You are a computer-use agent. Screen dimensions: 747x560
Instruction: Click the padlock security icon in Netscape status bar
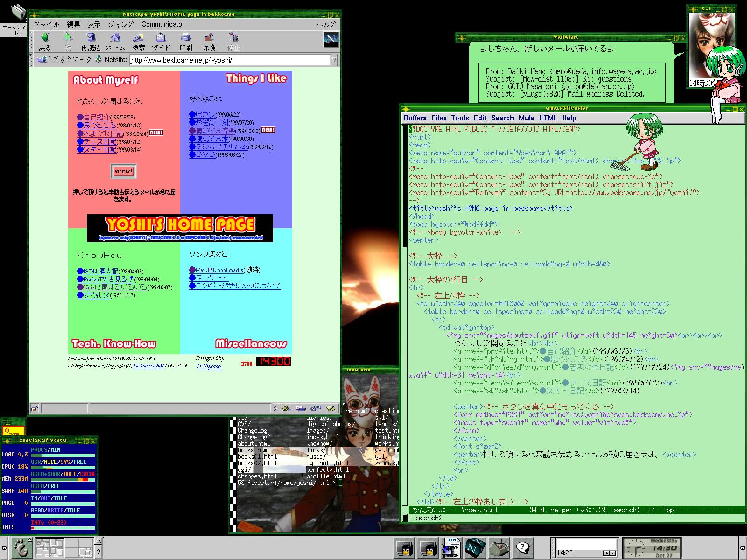click(35, 409)
